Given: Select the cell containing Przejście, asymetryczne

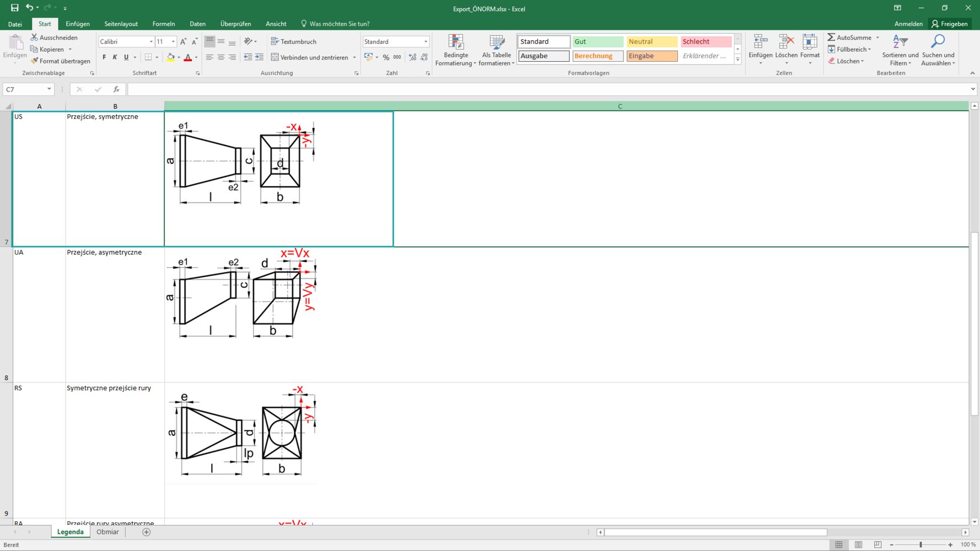Looking at the screenshot, I should coord(115,315).
